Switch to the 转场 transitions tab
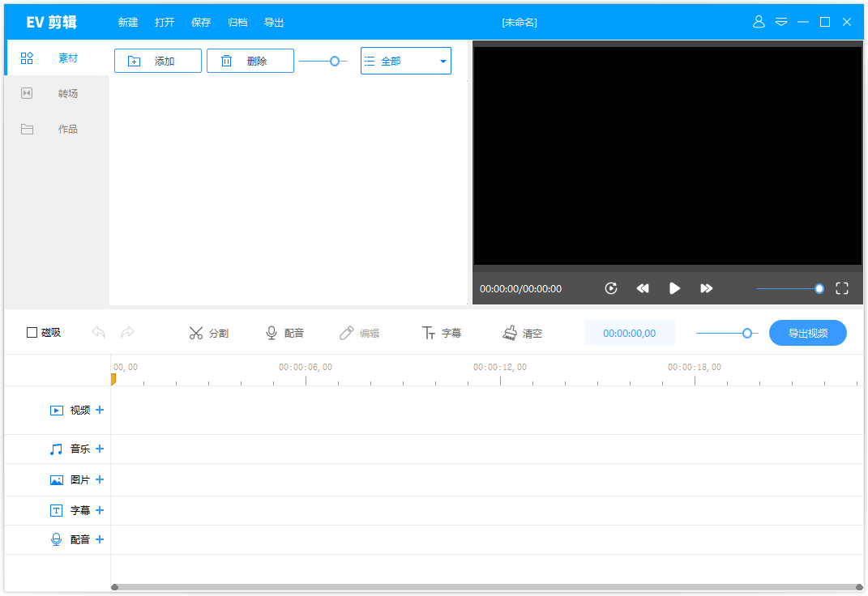 pos(57,94)
